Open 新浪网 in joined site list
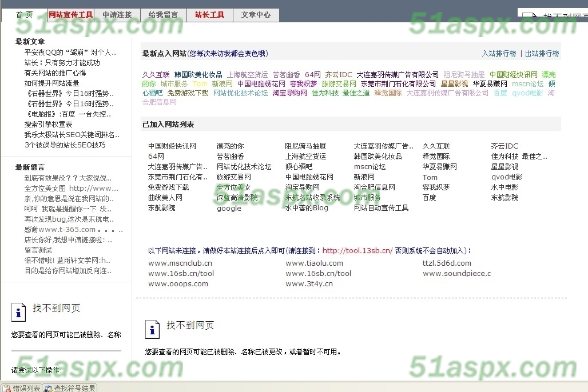 (x=364, y=177)
